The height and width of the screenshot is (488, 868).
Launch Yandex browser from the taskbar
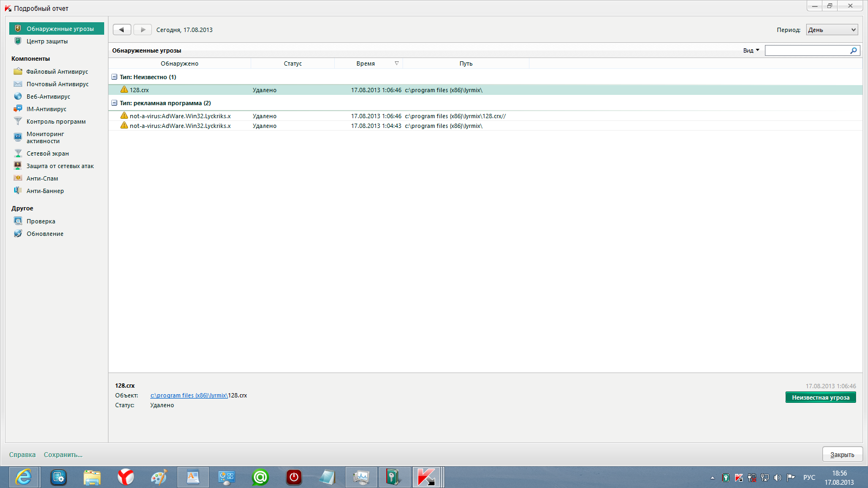pyautogui.click(x=126, y=477)
